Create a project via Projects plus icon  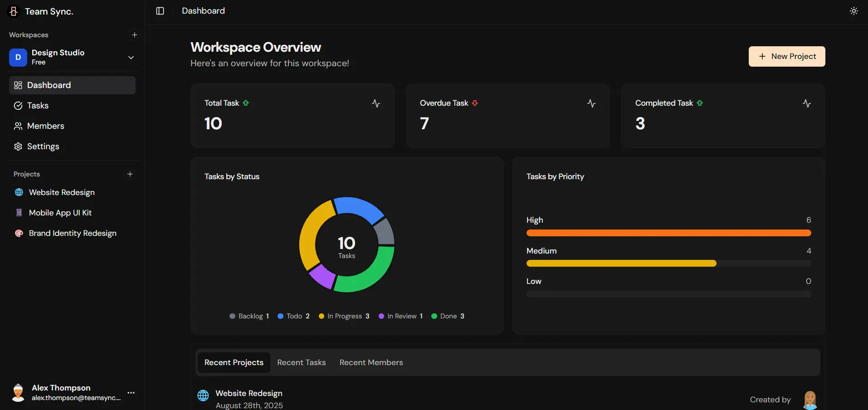[x=130, y=174]
